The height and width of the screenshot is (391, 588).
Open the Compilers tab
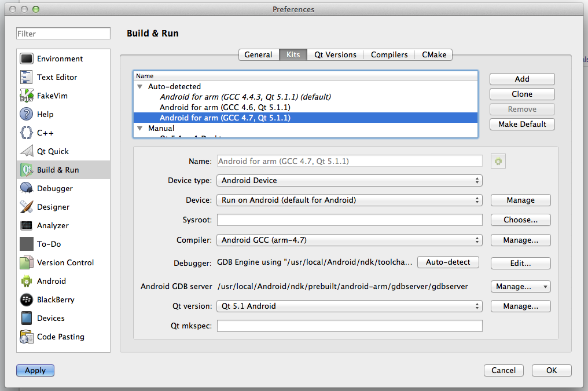389,54
